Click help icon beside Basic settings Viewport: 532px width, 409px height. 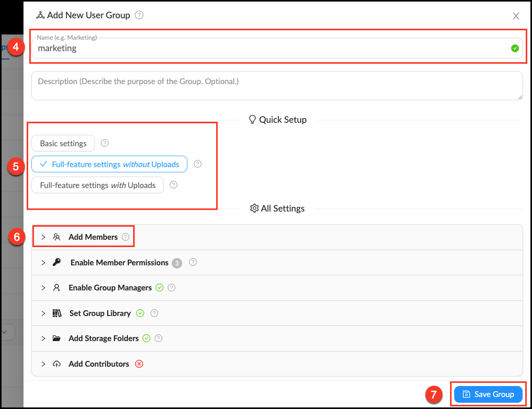pyautogui.click(x=104, y=143)
